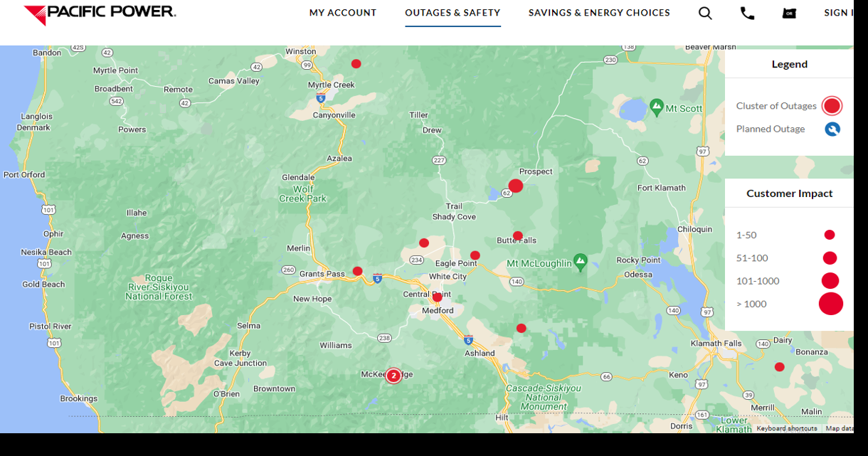The height and width of the screenshot is (456, 868).
Task: Click the Myrtle Point label
Action: (x=116, y=70)
